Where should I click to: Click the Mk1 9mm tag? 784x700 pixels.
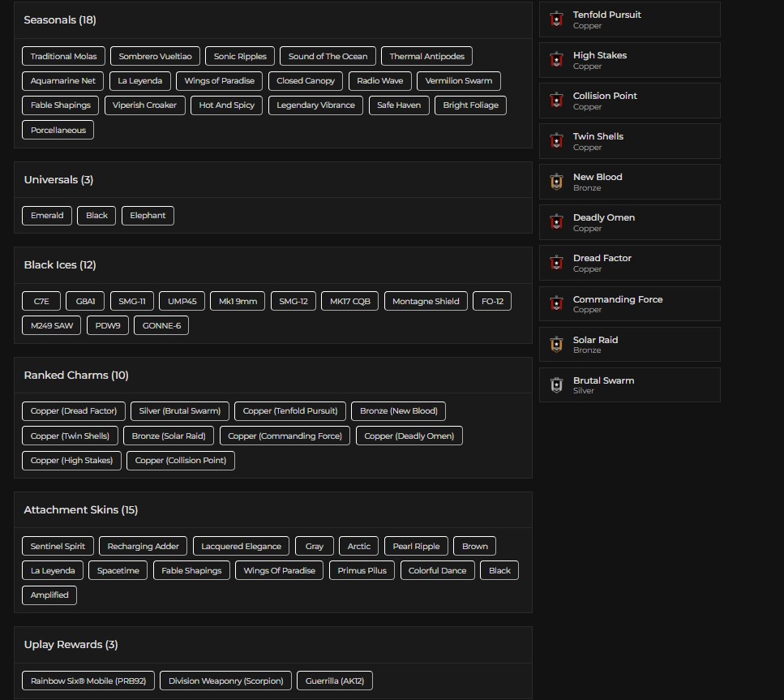pyautogui.click(x=238, y=301)
